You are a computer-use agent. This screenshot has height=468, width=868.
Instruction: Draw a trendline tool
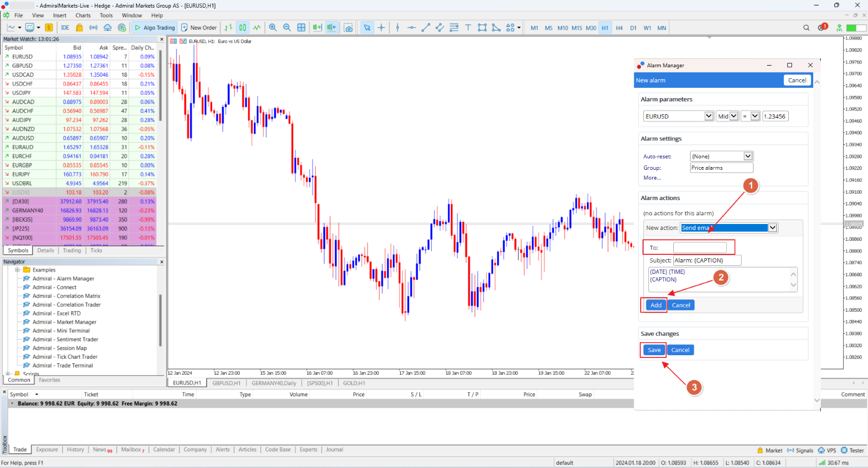[x=426, y=28]
